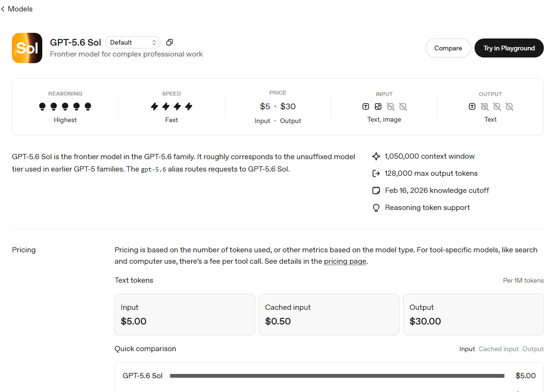This screenshot has height=392, width=551.
Task: Click the text output modality icon
Action: [472, 106]
